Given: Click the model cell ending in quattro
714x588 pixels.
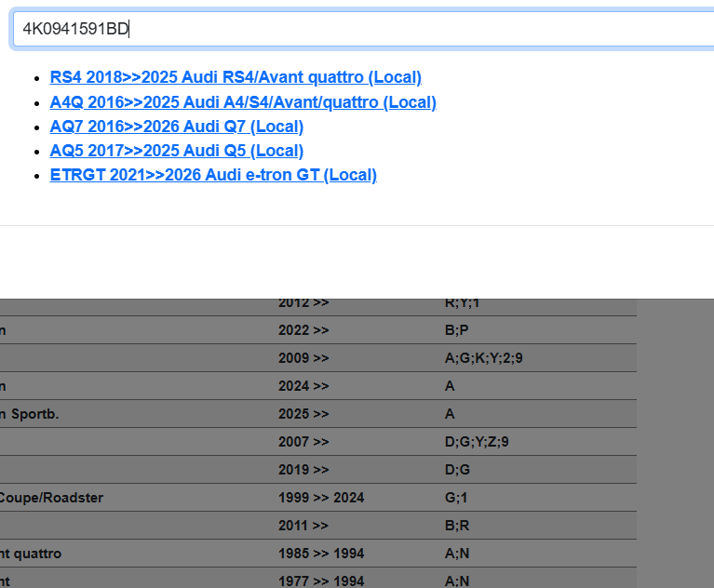Looking at the screenshot, I should [32, 554].
